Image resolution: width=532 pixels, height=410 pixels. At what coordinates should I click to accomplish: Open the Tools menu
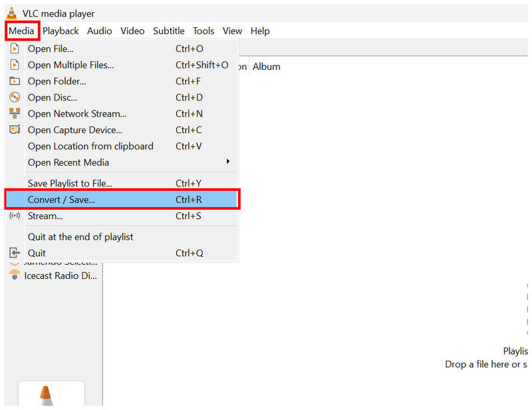click(203, 31)
